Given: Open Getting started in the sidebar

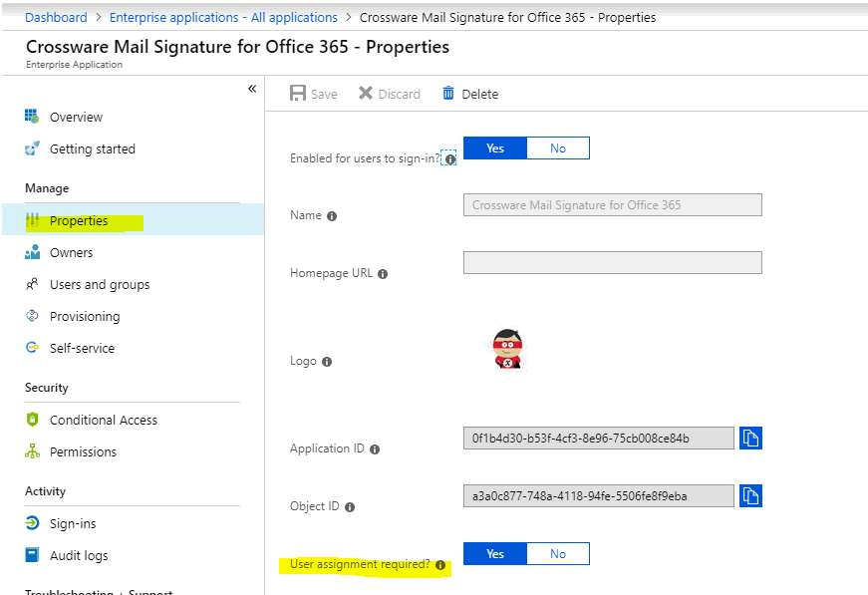Looking at the screenshot, I should [x=133, y=149].
